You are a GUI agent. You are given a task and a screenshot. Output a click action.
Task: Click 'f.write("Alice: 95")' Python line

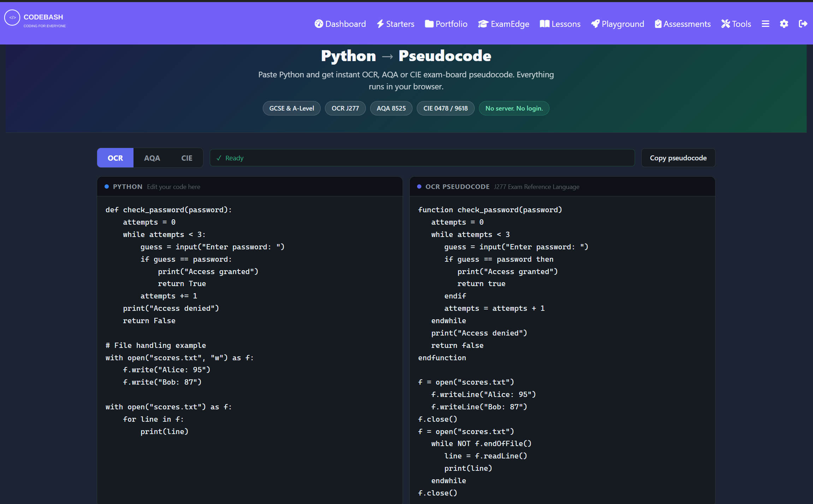[x=167, y=370]
